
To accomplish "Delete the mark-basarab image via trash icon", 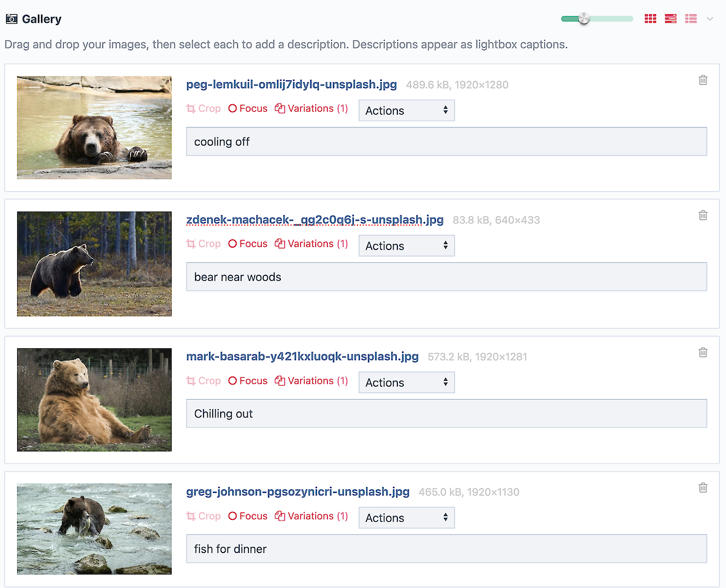I will click(703, 353).
